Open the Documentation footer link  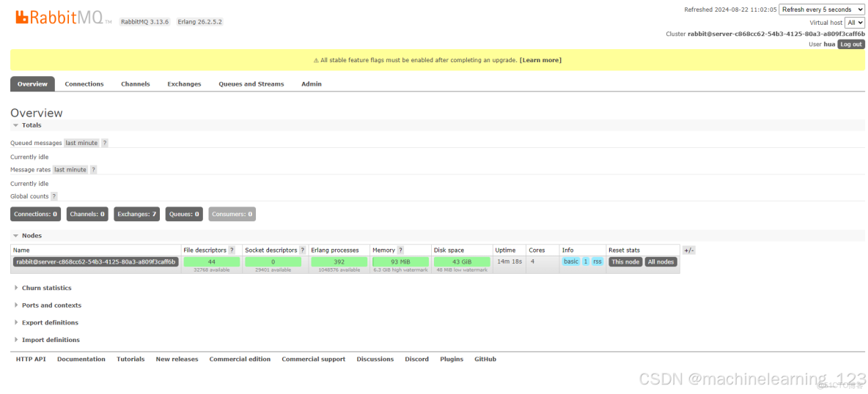tap(81, 359)
